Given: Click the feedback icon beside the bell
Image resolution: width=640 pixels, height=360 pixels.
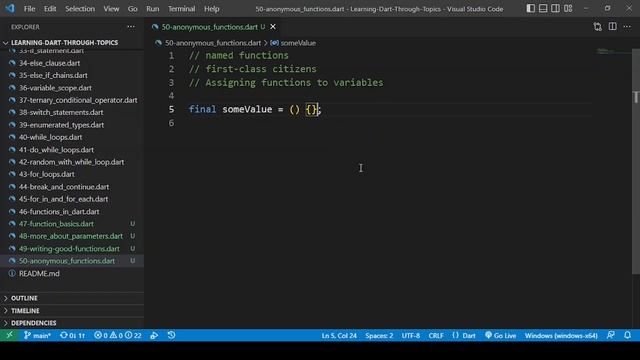Looking at the screenshot, I should 611,335.
